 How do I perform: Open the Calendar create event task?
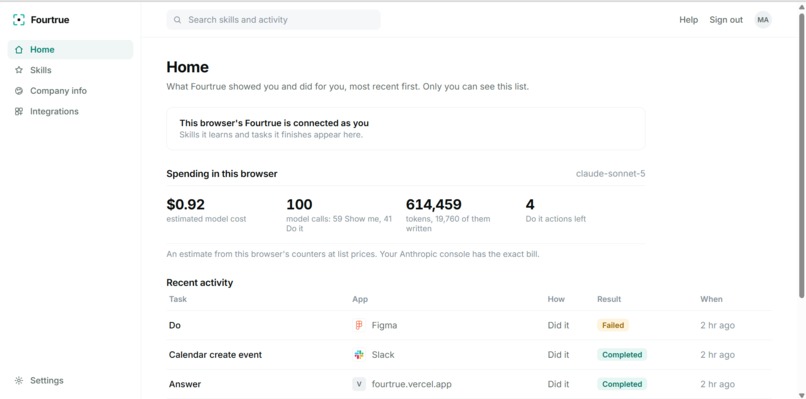pos(469,355)
